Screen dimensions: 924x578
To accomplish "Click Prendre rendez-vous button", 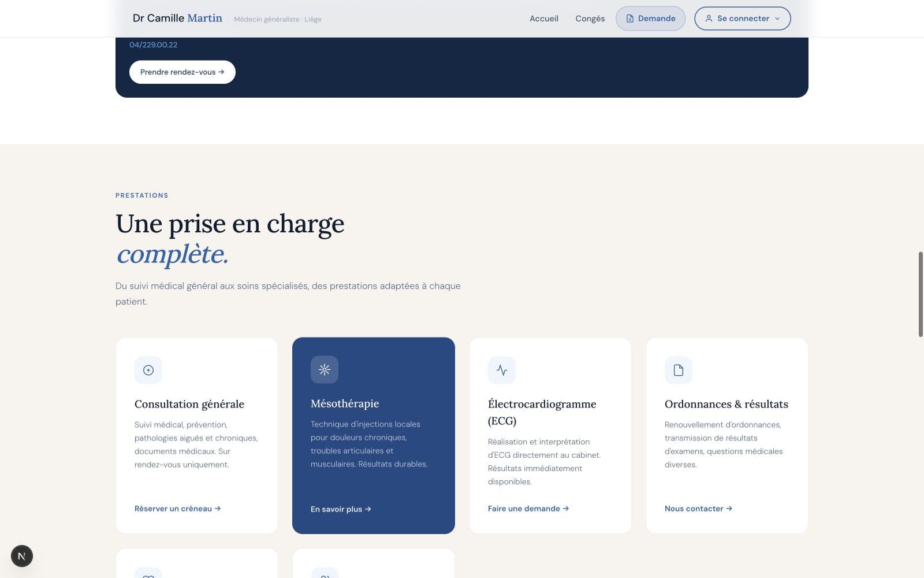I will point(182,72).
